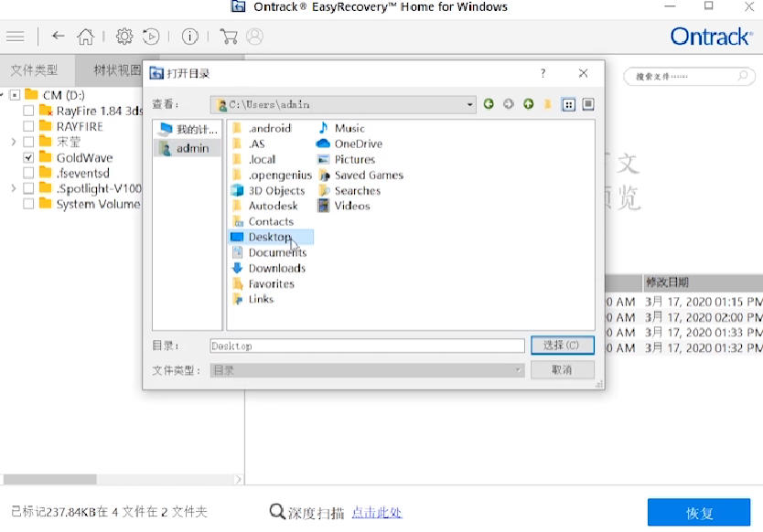The image size is (763, 532).
Task: Go up one folder level in the dialog
Action: tap(528, 104)
